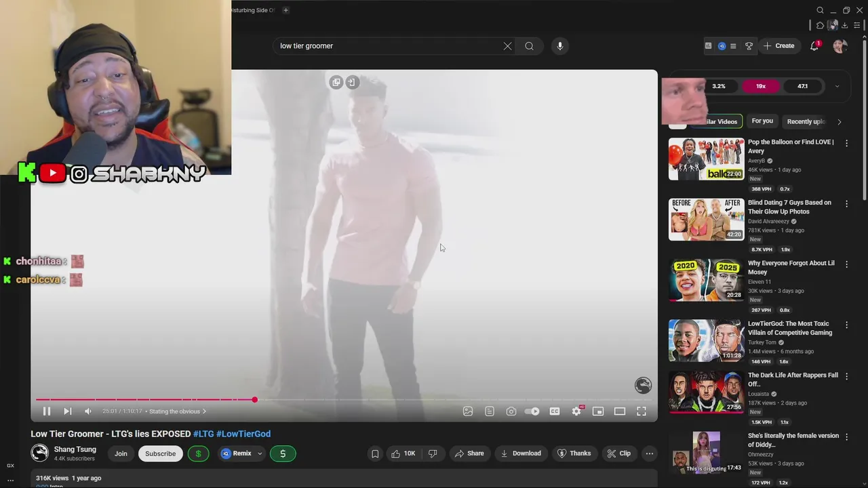The width and height of the screenshot is (868, 488).
Task: Click the blue circular extension icon
Action: click(x=722, y=46)
